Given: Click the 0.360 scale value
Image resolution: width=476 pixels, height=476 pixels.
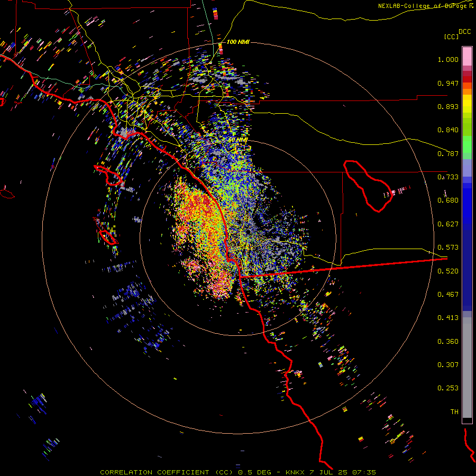Looking at the screenshot, I should pos(448,342).
